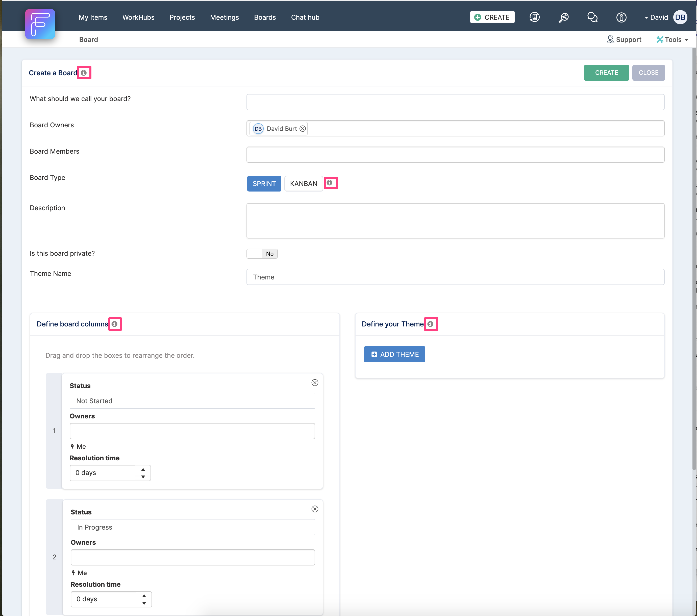Click the Owners field for Not Started column
This screenshot has width=697, height=616.
tap(192, 431)
